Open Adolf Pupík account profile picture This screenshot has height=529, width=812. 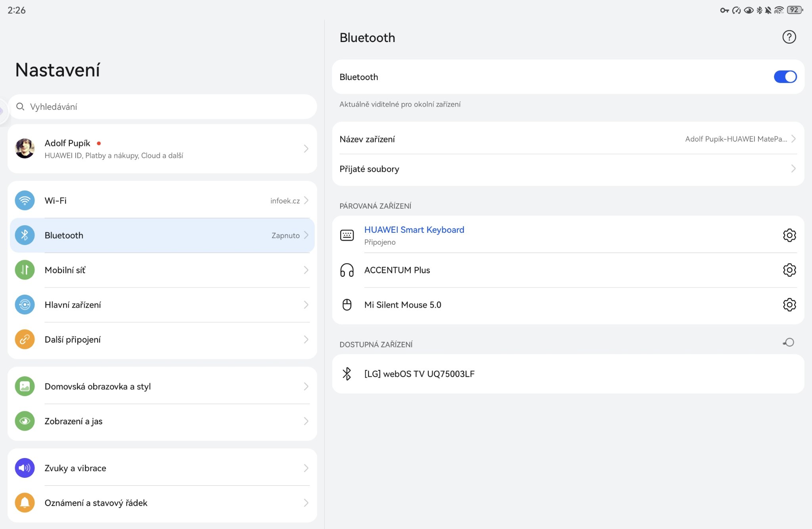[x=25, y=149]
